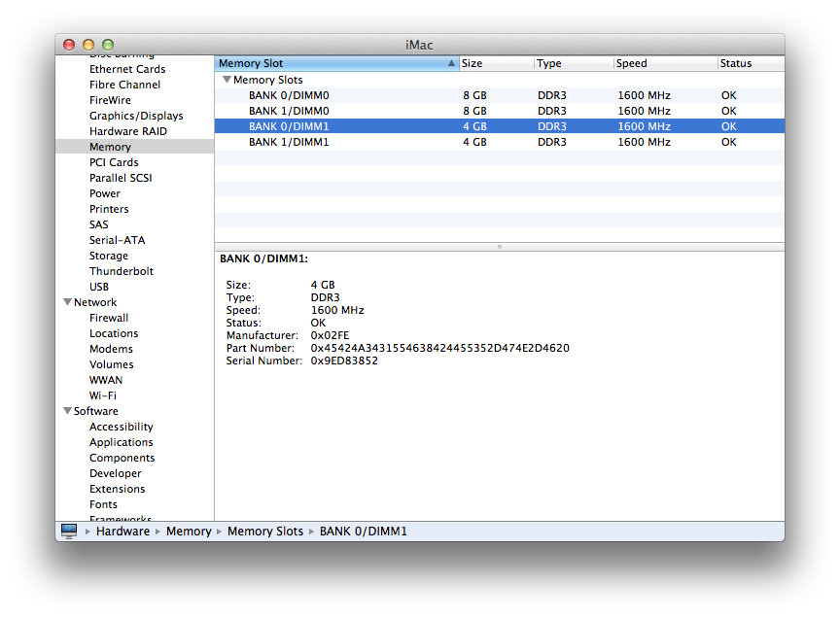Collapse the Network section triangle

[x=67, y=302]
